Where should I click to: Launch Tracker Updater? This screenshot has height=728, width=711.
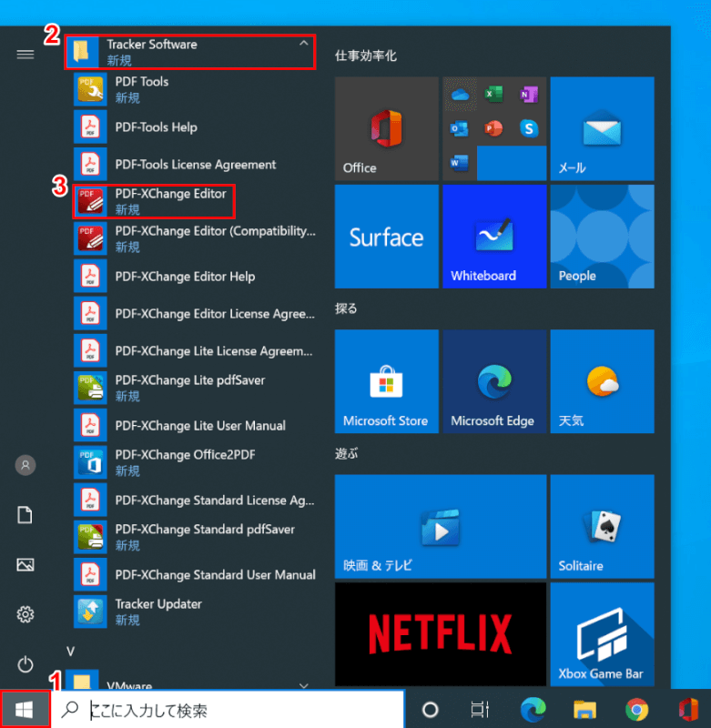coord(195,612)
